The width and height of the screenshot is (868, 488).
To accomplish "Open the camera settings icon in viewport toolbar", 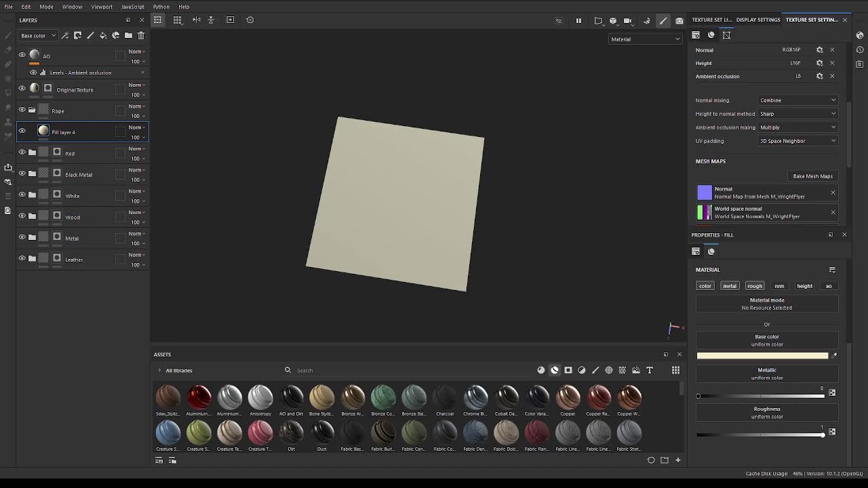I will click(x=628, y=20).
